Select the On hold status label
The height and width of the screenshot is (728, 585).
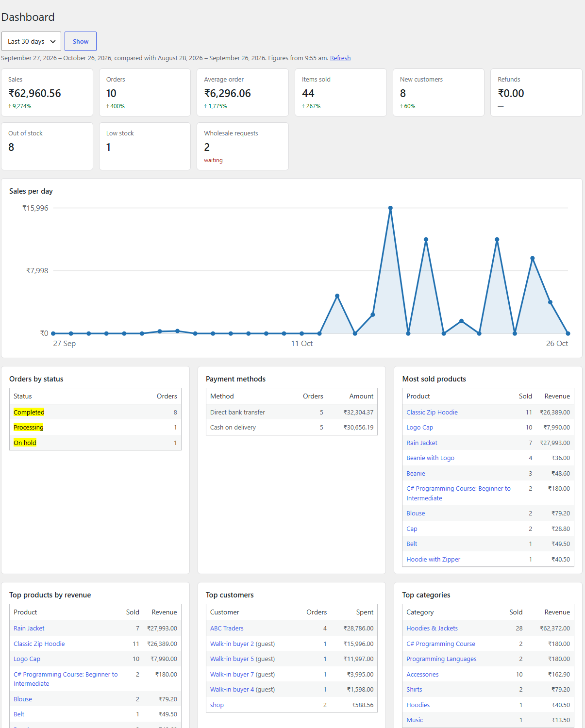(25, 443)
